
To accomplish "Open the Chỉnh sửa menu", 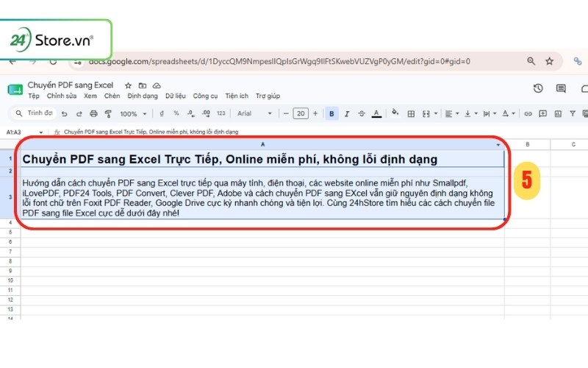I will (x=62, y=96).
